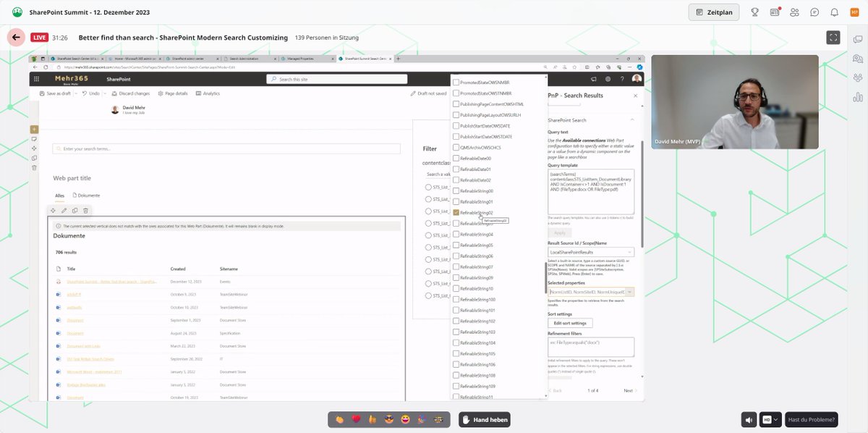
Task: Click the edit pencil on web part toolbar
Action: [x=64, y=211]
